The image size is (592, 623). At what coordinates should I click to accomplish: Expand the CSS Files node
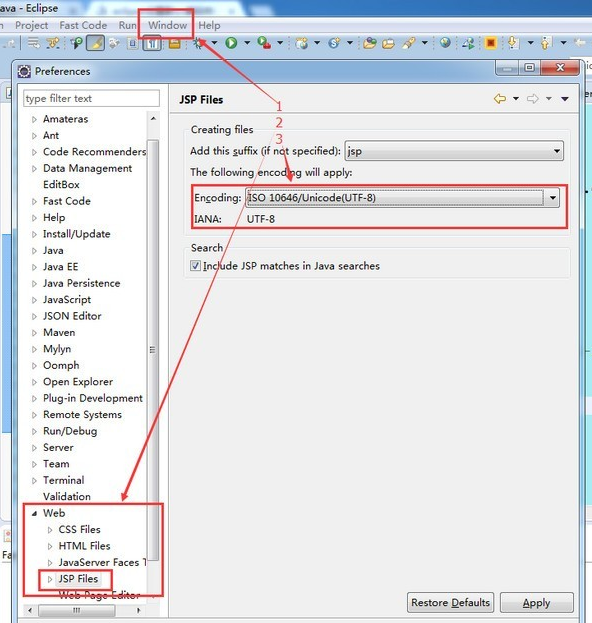50,530
